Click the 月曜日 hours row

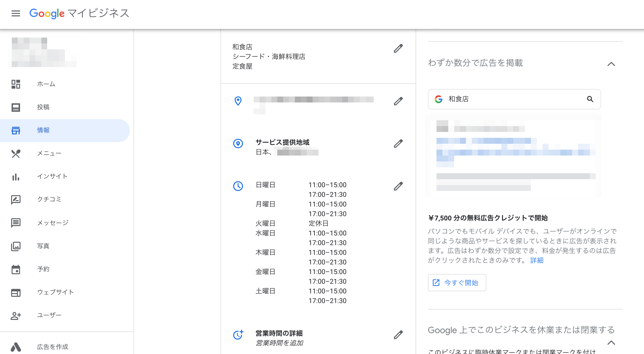(301, 209)
